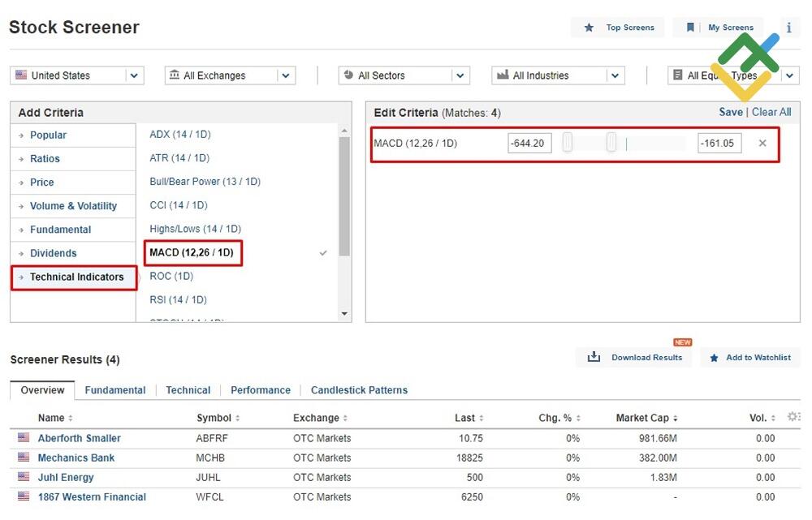Click the download icon in Download Results
The image size is (812, 520).
594,357
